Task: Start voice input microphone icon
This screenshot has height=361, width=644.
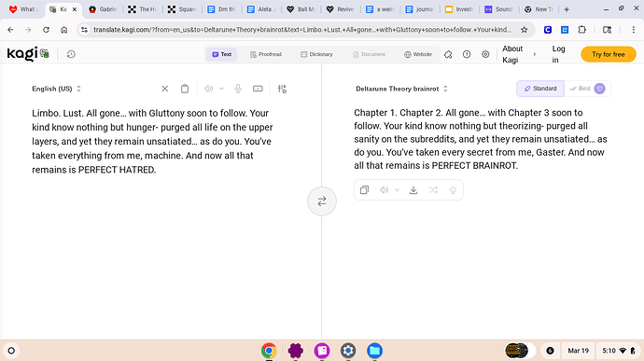Action: click(x=238, y=89)
